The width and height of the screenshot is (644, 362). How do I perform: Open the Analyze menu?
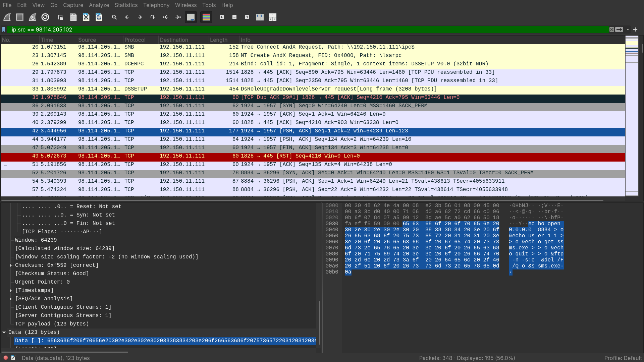point(99,5)
